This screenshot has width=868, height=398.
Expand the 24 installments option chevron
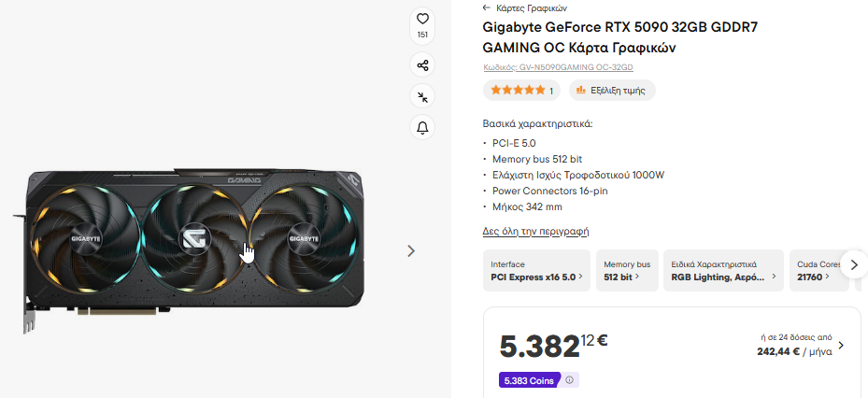840,346
